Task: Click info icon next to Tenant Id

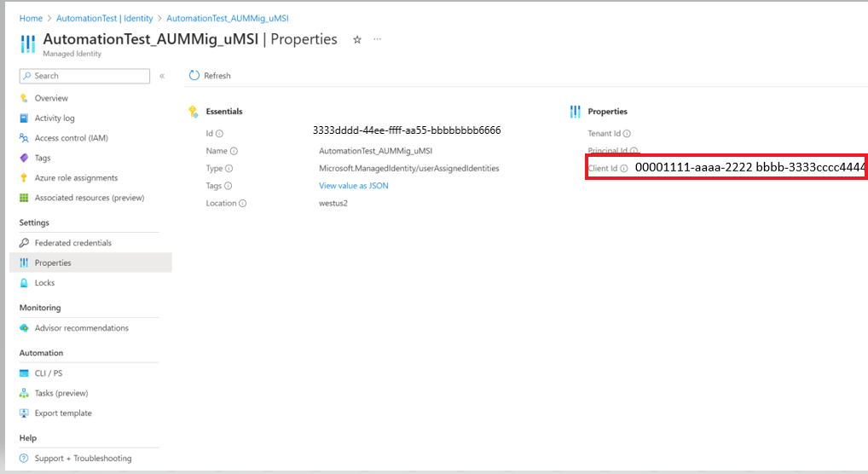Action: click(627, 134)
